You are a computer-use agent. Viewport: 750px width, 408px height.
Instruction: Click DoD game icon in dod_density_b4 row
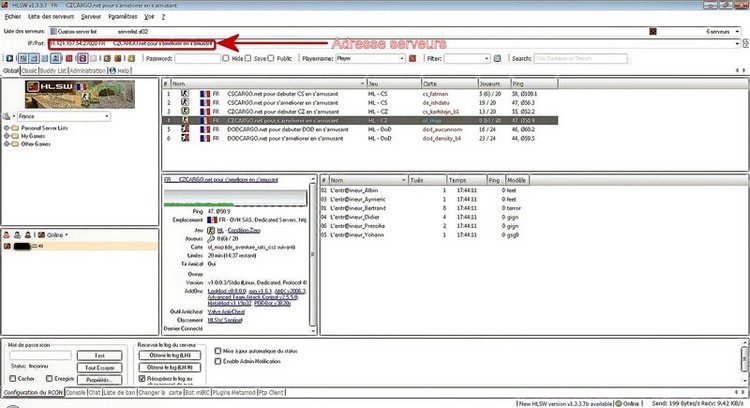[x=185, y=138]
